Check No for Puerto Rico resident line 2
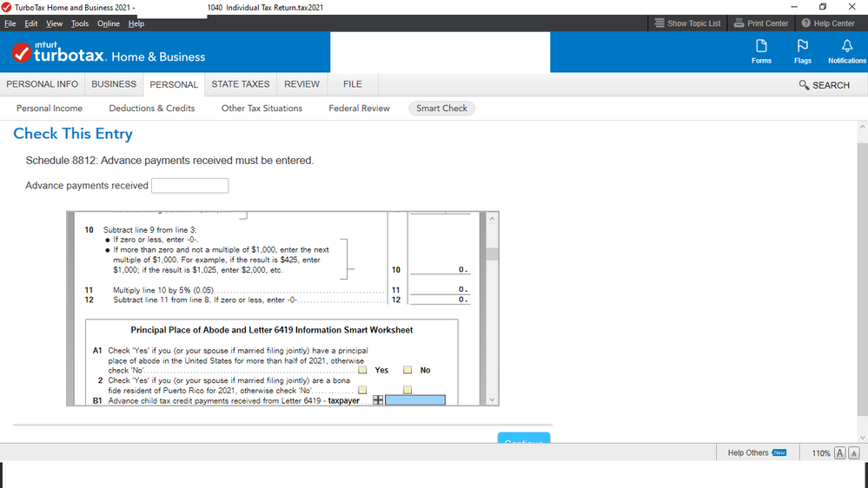Viewport: 868px width, 488px height. [407, 390]
